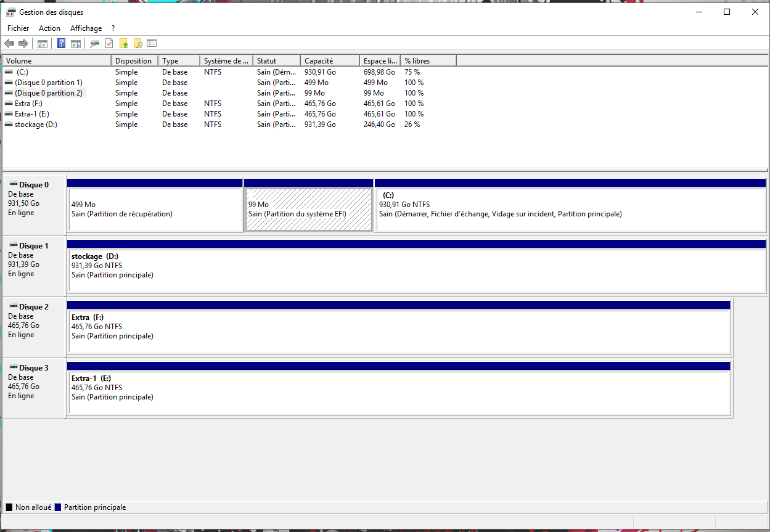This screenshot has height=532, width=770.
Task: Open the ? help menu
Action: 113,28
